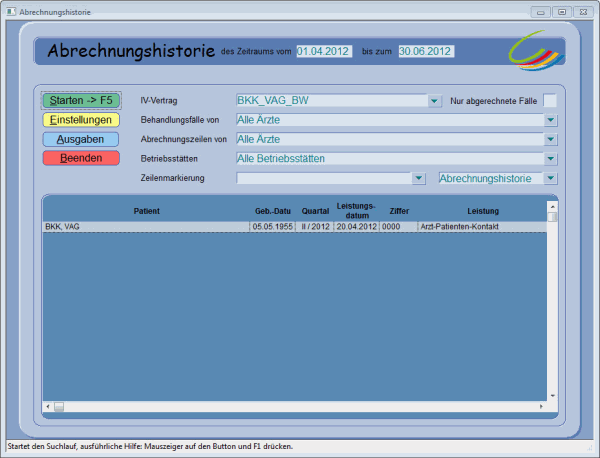
Task: Click the application icon in title bar
Action: tap(11, 11)
